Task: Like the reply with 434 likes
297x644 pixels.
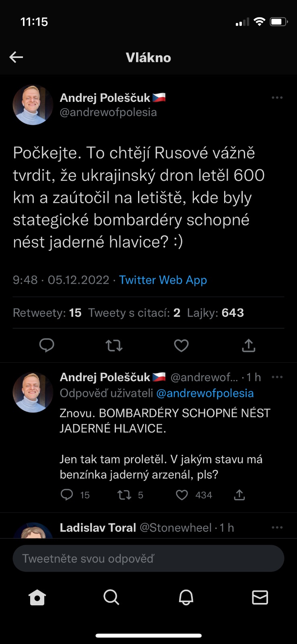Action: (x=182, y=495)
